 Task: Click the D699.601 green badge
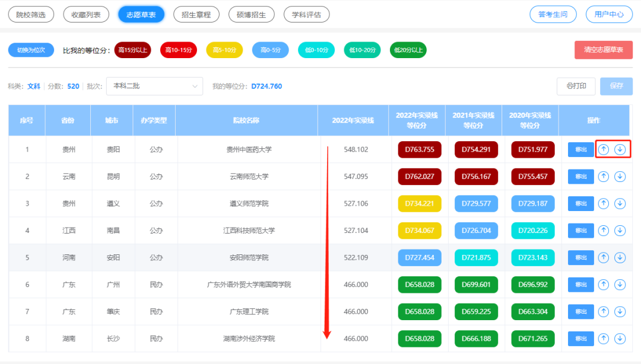point(476,285)
